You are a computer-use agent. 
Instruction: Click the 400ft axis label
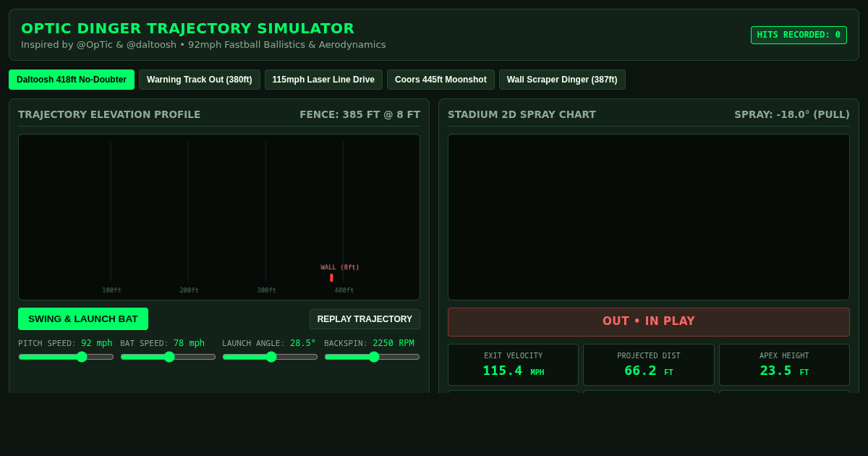pos(344,290)
